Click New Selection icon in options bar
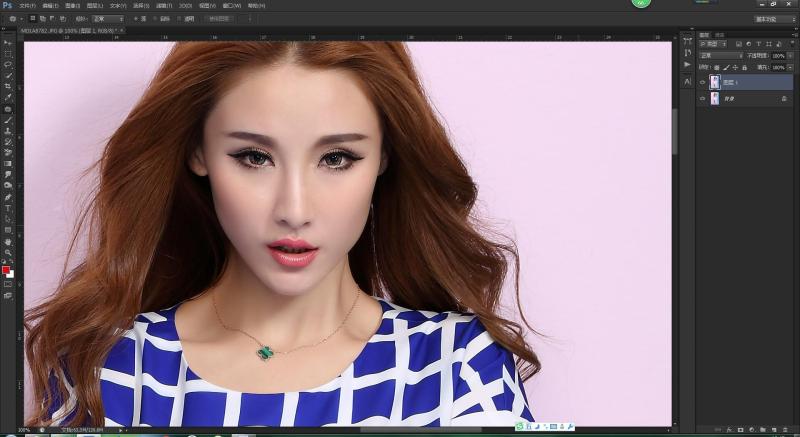Image resolution: width=800 pixels, height=437 pixels. pos(33,19)
